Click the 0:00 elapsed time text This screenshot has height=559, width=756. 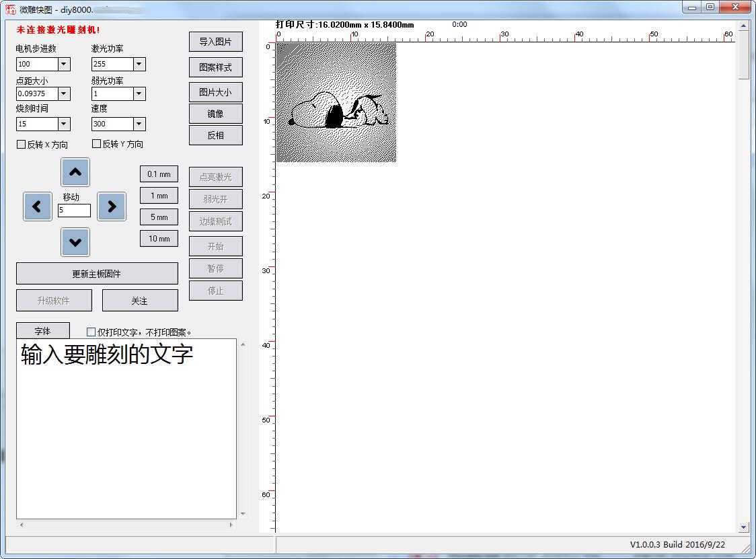(459, 24)
